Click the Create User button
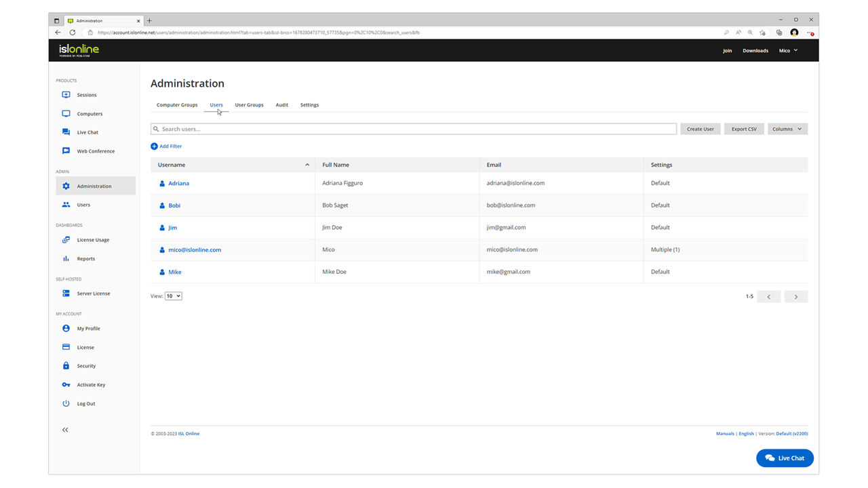 tap(700, 129)
